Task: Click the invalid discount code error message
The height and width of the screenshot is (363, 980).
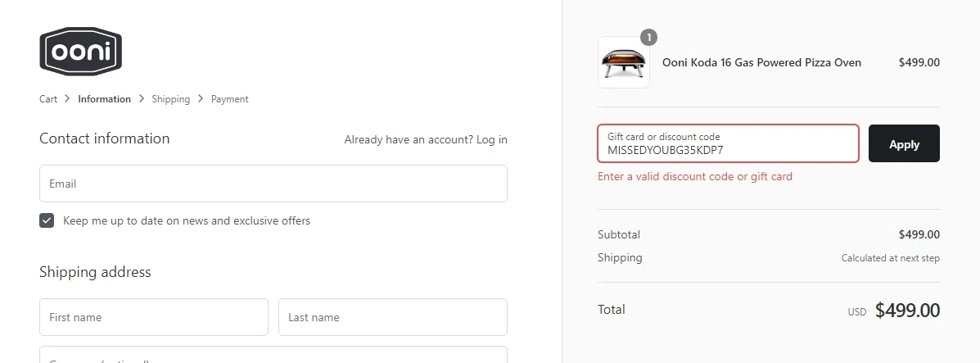Action: click(695, 176)
